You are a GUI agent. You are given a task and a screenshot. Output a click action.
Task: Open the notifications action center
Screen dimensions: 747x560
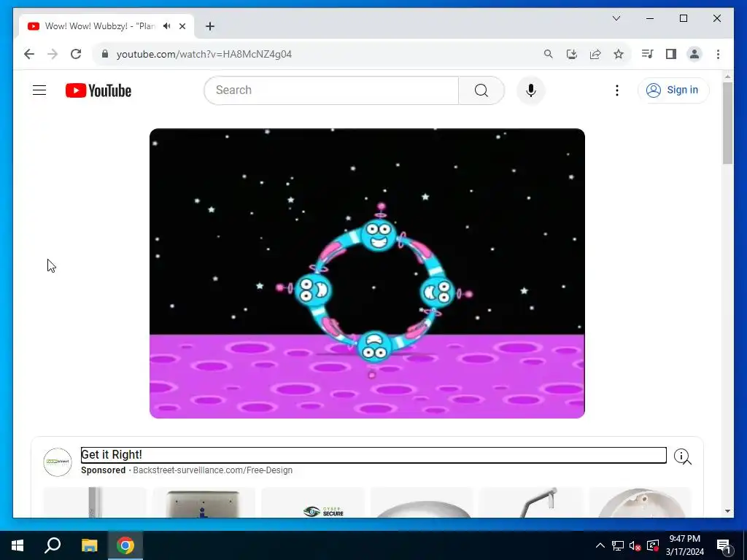(x=724, y=545)
